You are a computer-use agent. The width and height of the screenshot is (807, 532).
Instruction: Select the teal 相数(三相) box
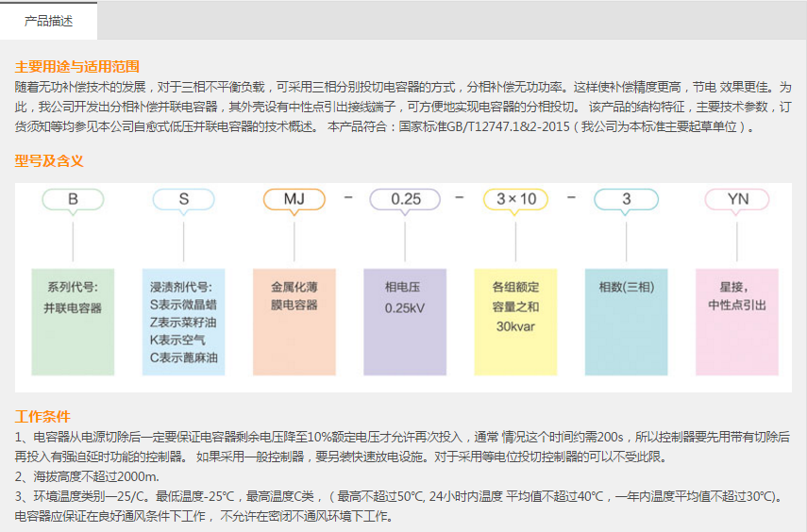pos(626,321)
